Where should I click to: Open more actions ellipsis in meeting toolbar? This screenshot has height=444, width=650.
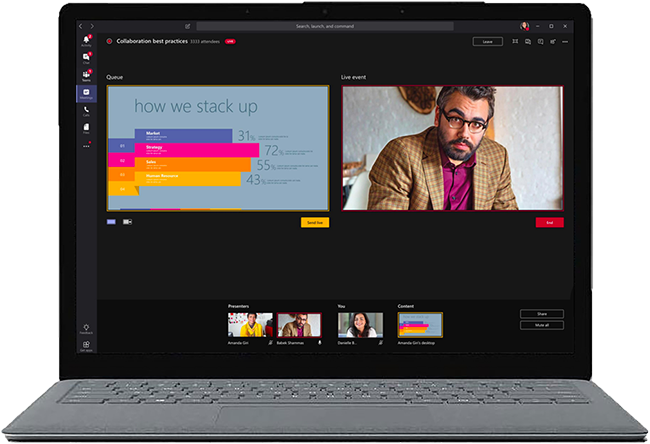pos(565,41)
